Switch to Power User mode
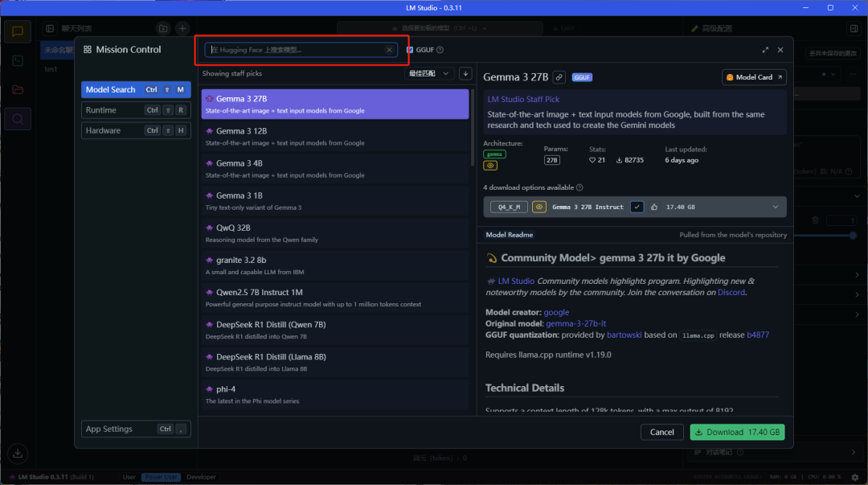868x485 pixels. tap(161, 477)
